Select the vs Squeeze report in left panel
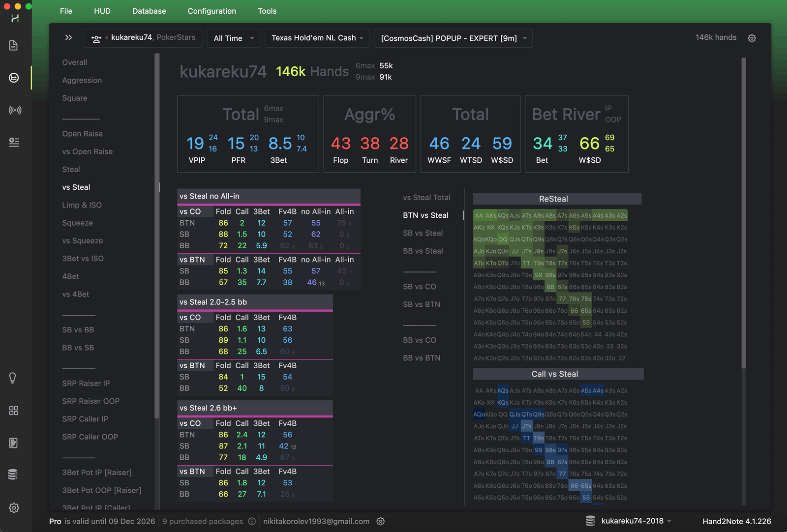 pos(82,240)
